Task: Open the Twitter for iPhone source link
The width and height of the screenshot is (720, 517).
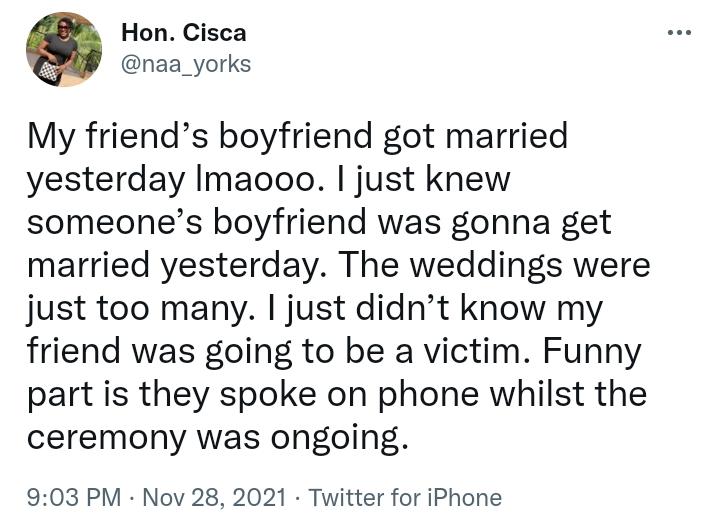Action: point(405,497)
